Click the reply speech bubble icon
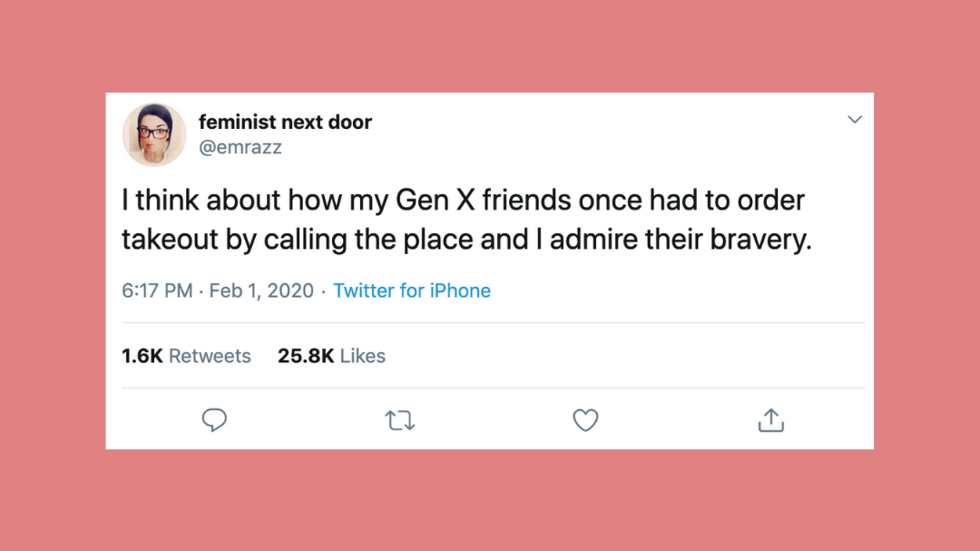980x551 pixels. [214, 420]
